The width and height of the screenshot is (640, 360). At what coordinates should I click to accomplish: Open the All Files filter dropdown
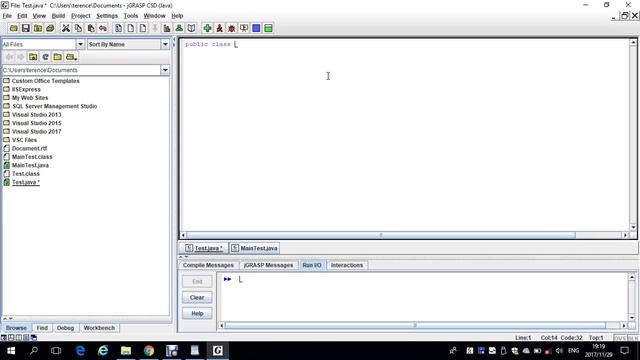click(x=80, y=44)
